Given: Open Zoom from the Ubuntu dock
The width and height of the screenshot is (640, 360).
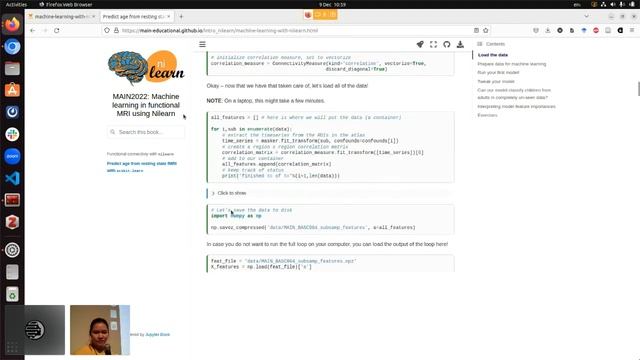Looking at the screenshot, I should (x=12, y=156).
